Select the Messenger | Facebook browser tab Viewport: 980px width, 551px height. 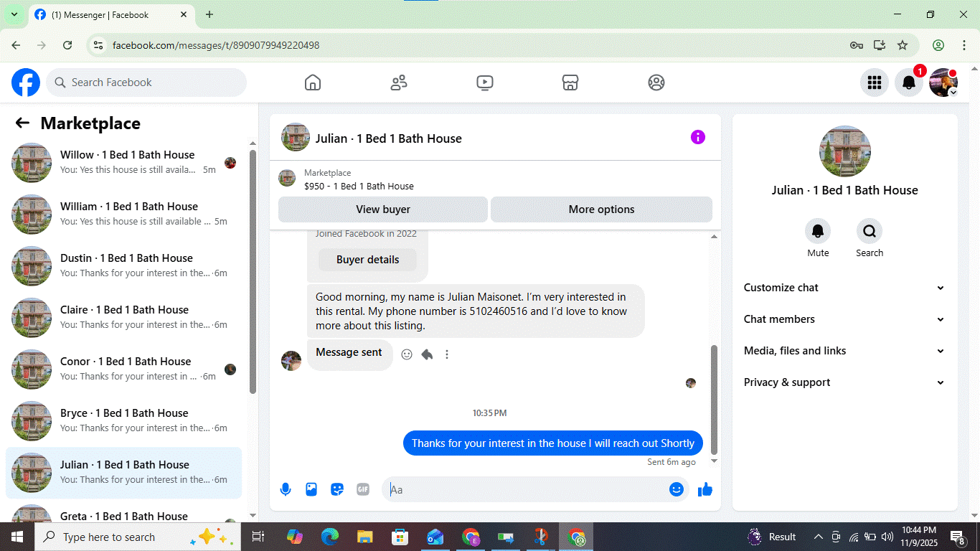point(111,14)
